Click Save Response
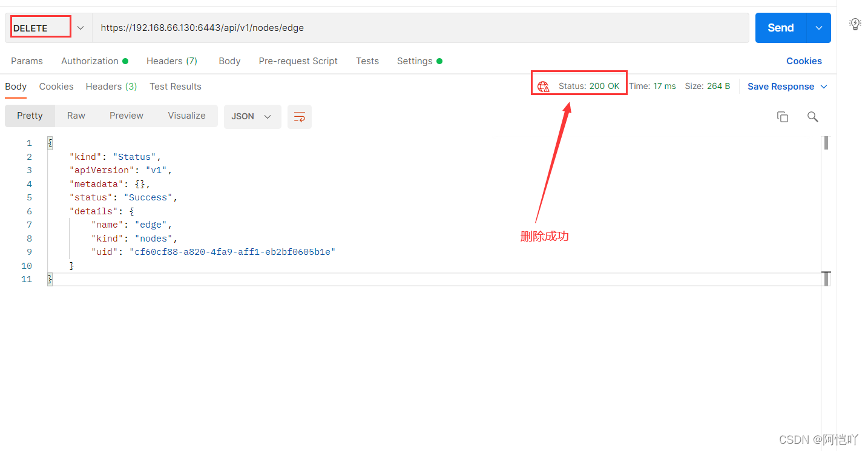The width and height of the screenshot is (868, 451). (x=781, y=87)
